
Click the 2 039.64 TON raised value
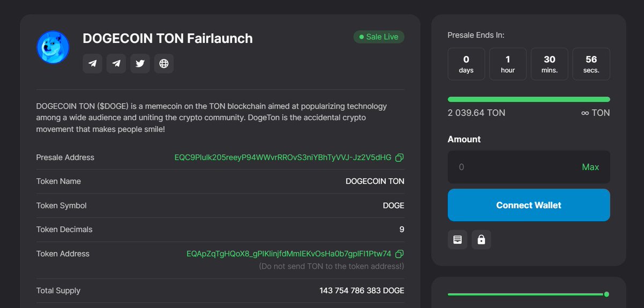tap(477, 113)
